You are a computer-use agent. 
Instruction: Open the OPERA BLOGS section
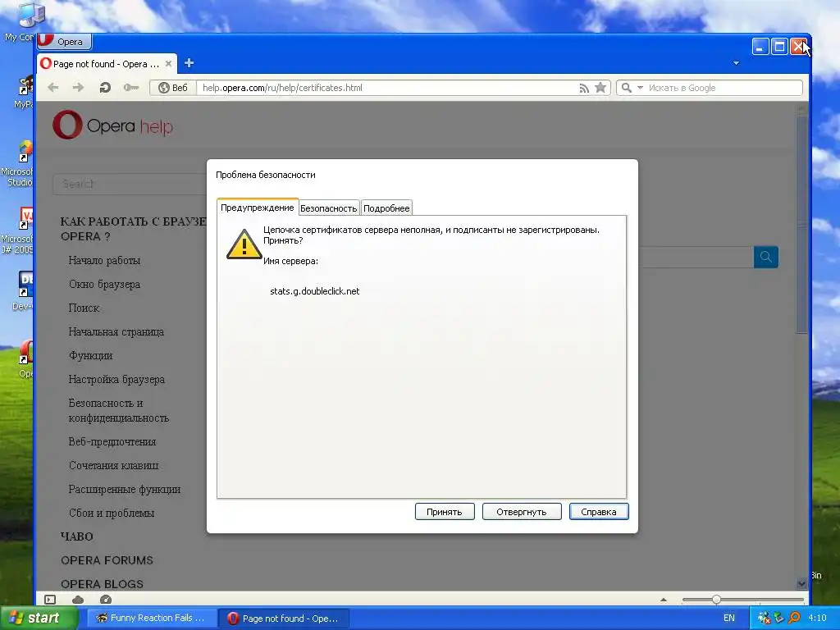pyautogui.click(x=102, y=583)
